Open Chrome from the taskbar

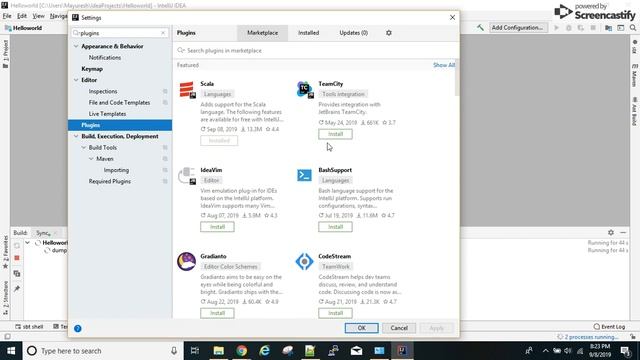pyautogui.click(x=242, y=351)
